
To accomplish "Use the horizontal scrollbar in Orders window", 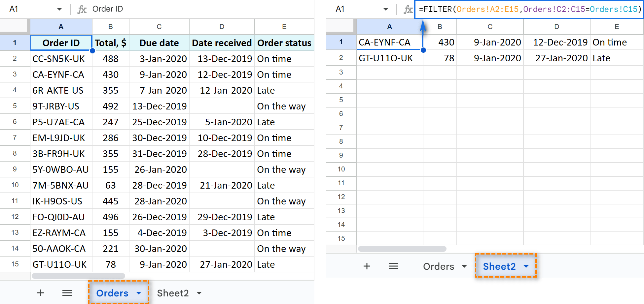I will point(78,276).
